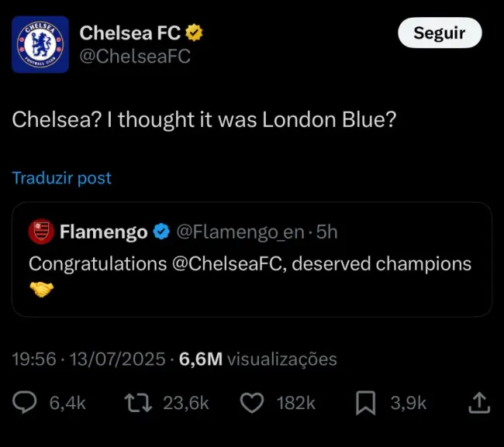This screenshot has width=504, height=447.
Task: Open the share post icon
Action: (x=479, y=402)
